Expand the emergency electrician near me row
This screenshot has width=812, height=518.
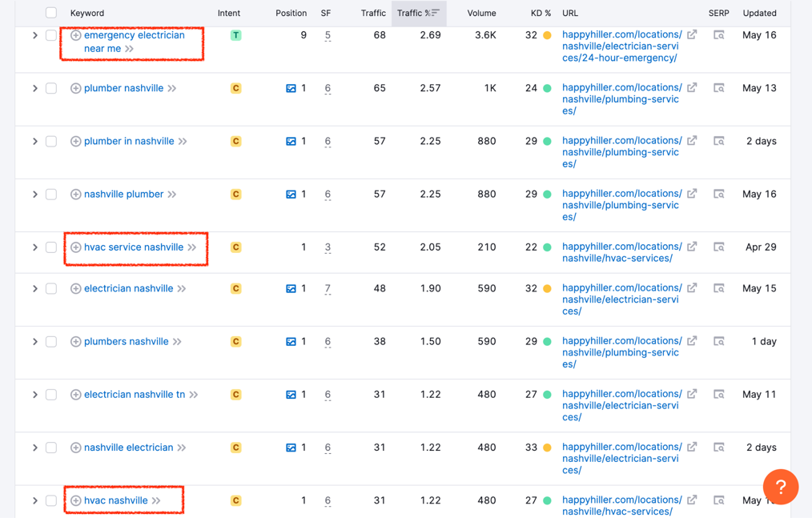pyautogui.click(x=34, y=35)
